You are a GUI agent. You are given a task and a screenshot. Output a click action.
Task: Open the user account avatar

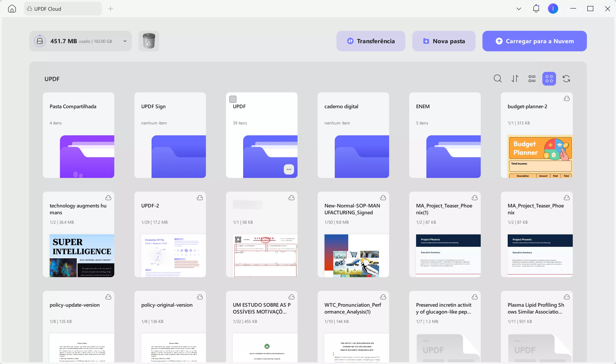(x=553, y=9)
